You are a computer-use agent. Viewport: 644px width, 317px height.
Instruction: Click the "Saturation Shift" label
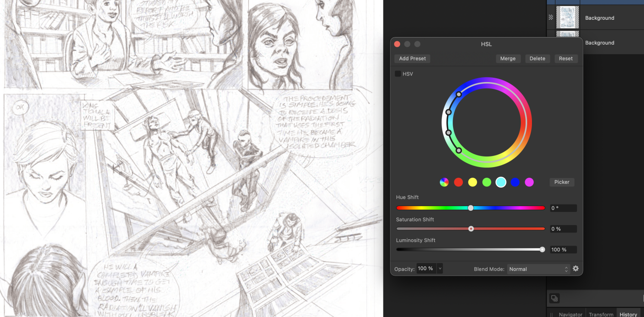point(415,219)
